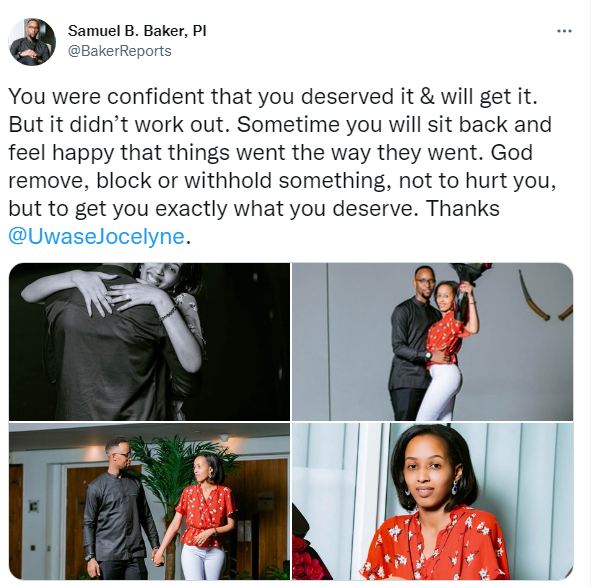The height and width of the screenshot is (587, 598).
Task: Click the woman's earring in the portrait photo
Action: coord(455,488)
